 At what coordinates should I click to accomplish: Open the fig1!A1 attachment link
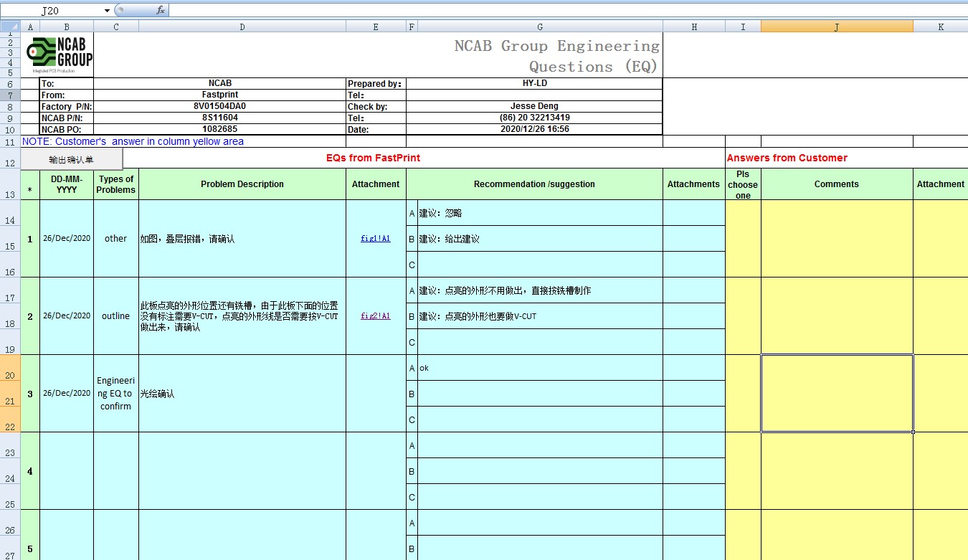click(376, 239)
